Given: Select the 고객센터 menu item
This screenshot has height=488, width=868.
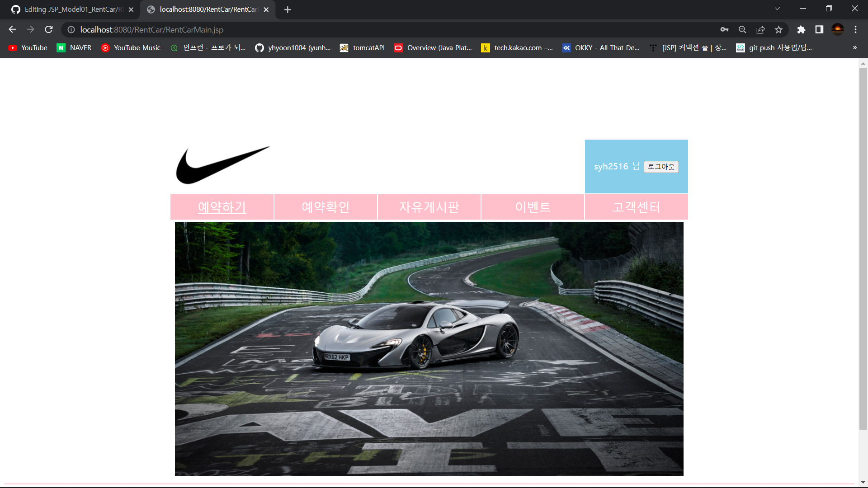Looking at the screenshot, I should (x=636, y=207).
